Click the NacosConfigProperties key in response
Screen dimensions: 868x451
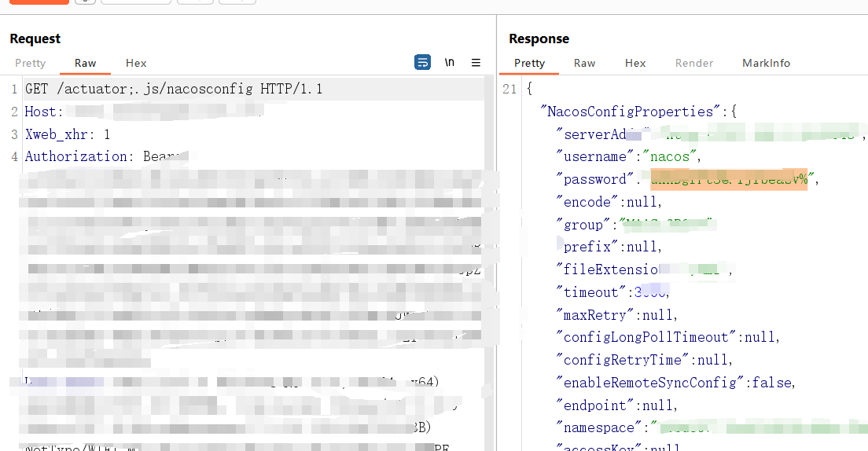634,112
